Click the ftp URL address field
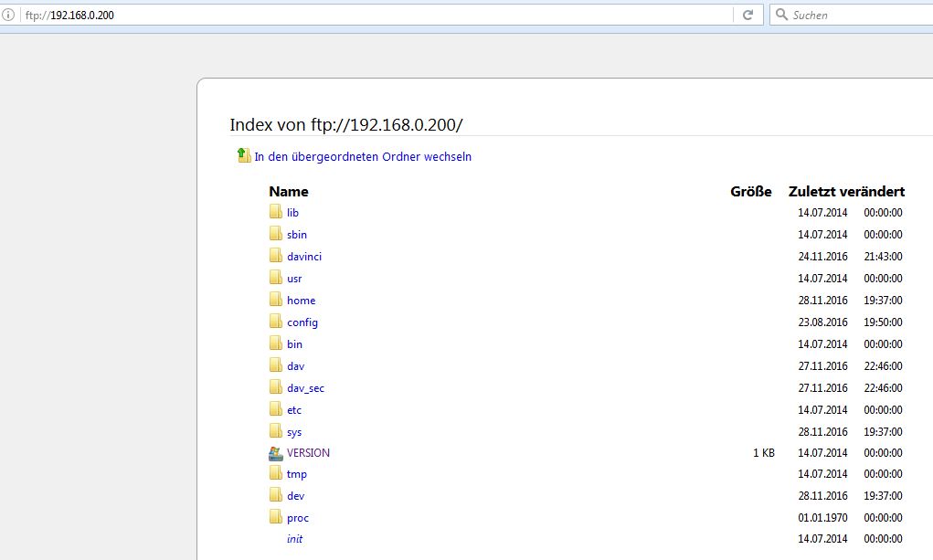933x560 pixels. pos(366,15)
